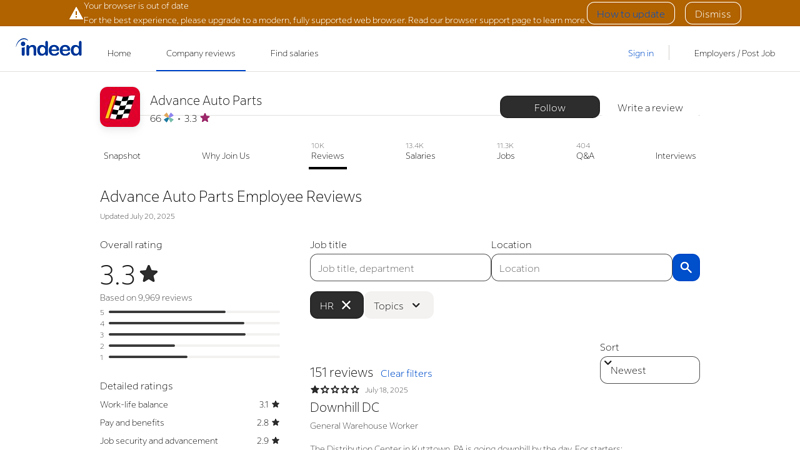Click Job security and advancement label
Screen dimensions: 800x450
coord(159,441)
